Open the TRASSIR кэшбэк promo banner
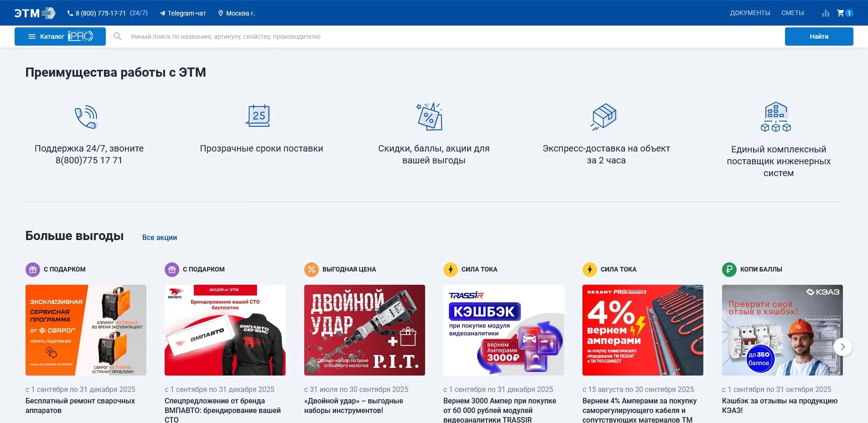This screenshot has height=423, width=868. click(504, 330)
